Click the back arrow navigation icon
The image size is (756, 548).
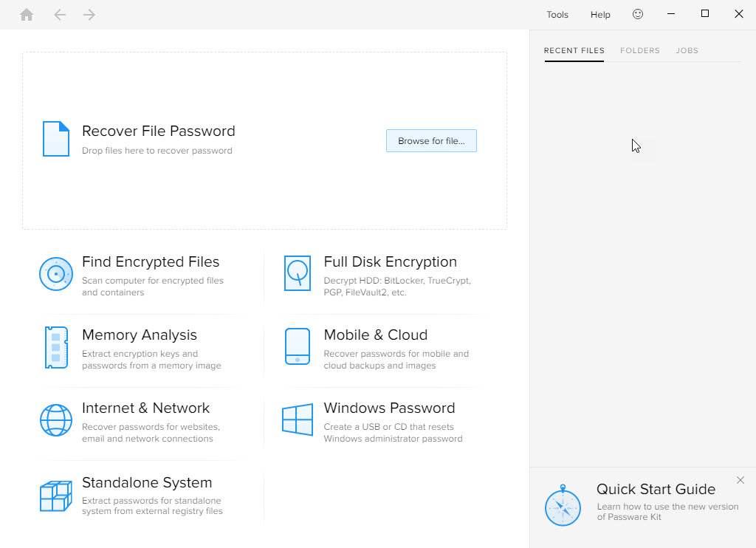(60, 15)
